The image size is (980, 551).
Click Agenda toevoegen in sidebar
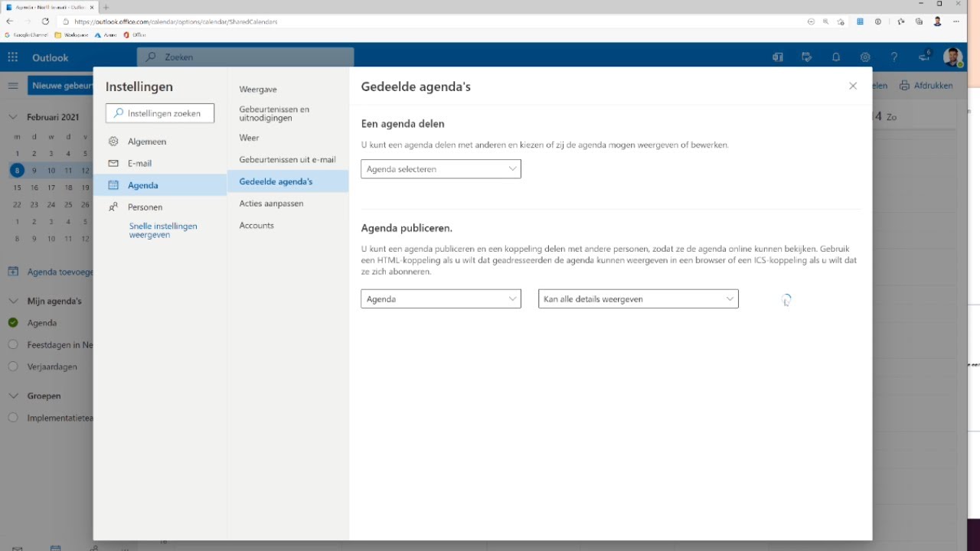tap(50, 272)
